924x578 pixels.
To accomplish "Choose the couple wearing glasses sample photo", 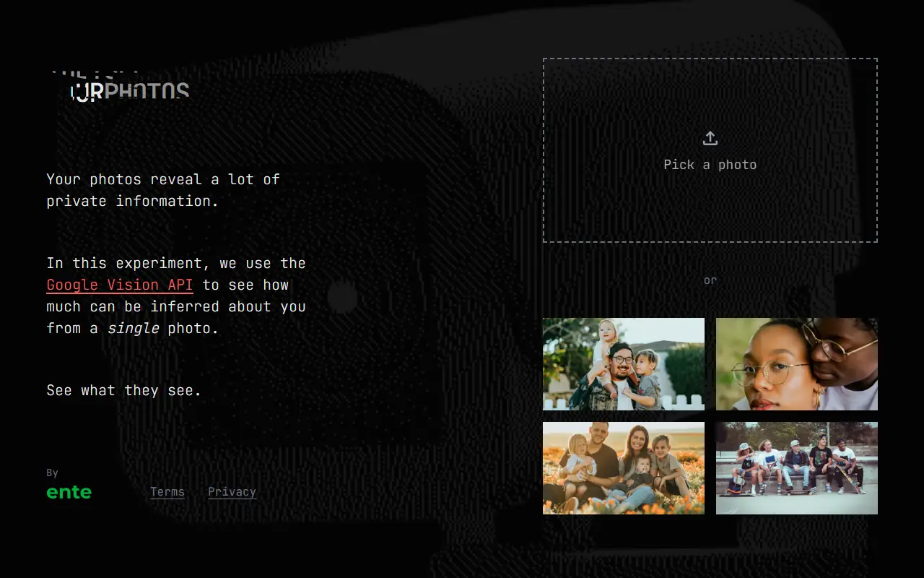I will coord(797,364).
